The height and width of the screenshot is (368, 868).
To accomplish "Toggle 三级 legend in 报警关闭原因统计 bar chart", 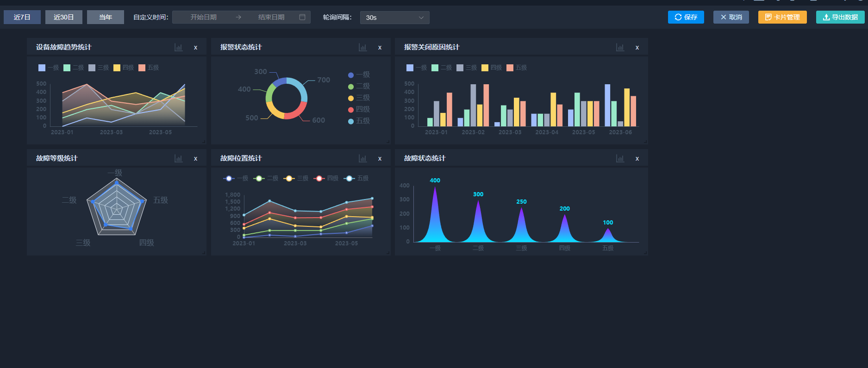I will pyautogui.click(x=467, y=68).
